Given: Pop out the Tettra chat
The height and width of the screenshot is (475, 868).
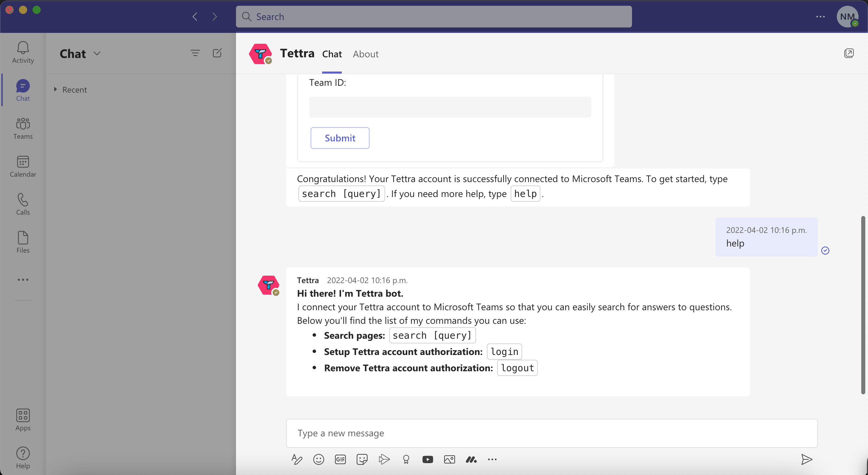Looking at the screenshot, I should click(849, 53).
